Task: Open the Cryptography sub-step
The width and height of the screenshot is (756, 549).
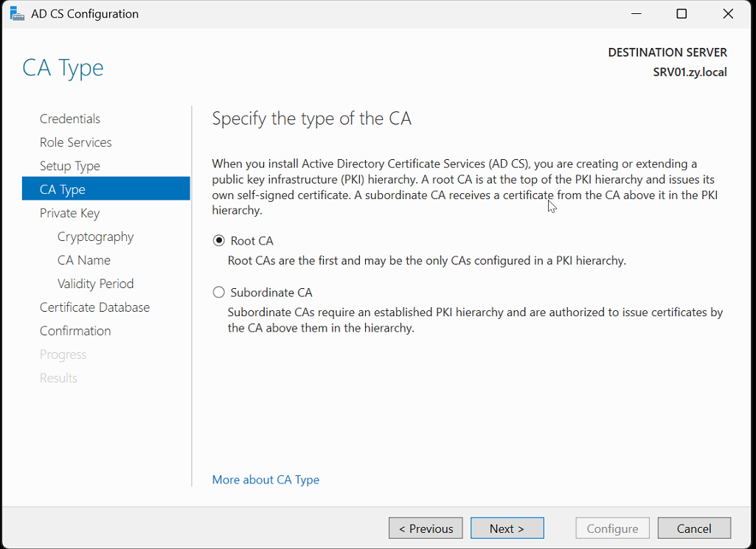Action: (x=95, y=237)
